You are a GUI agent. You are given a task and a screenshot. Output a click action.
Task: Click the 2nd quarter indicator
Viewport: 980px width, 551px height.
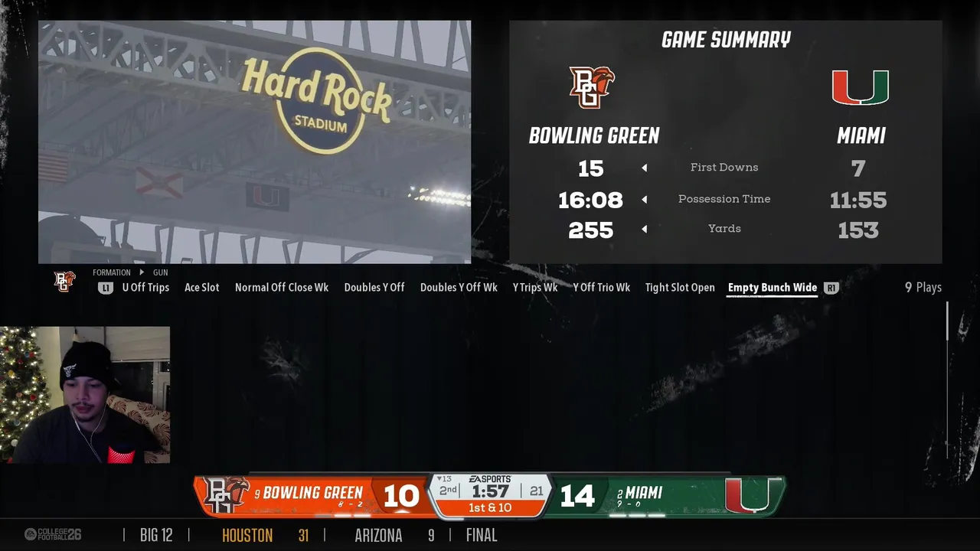[448, 491]
